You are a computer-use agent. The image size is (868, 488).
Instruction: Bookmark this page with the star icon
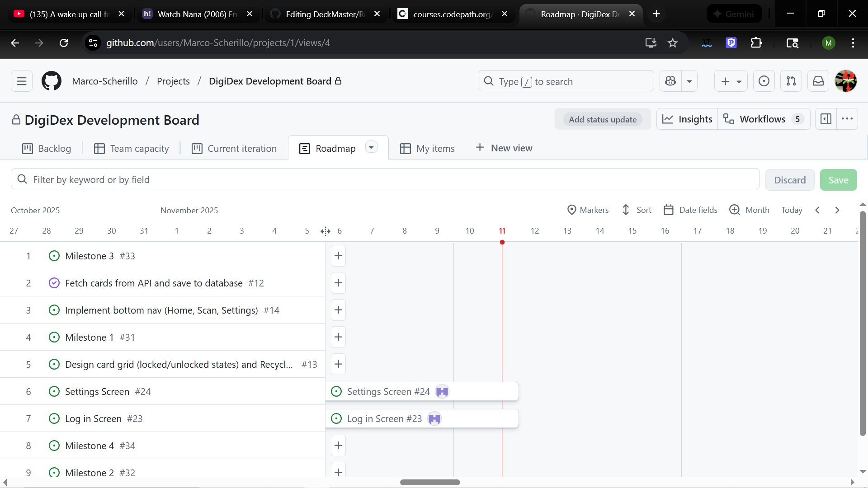click(673, 43)
